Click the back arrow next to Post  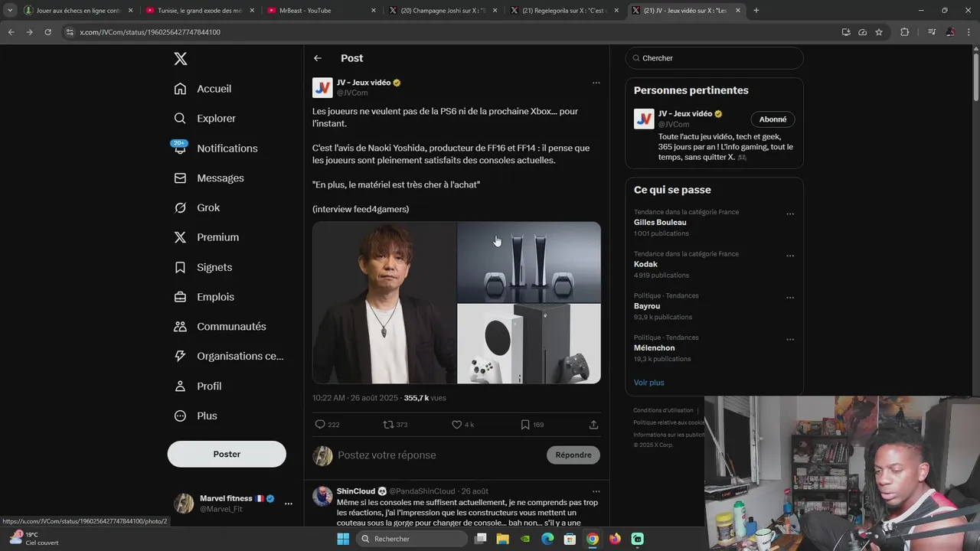(318, 58)
